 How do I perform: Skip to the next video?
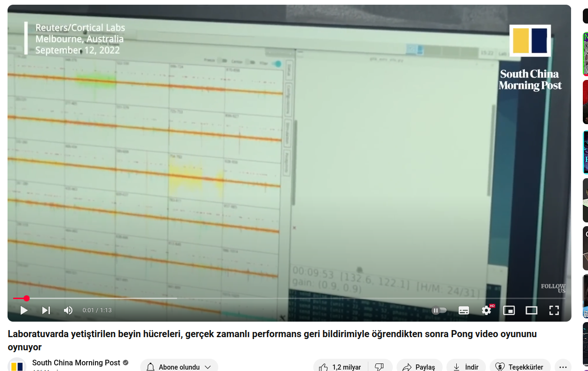pyautogui.click(x=46, y=310)
